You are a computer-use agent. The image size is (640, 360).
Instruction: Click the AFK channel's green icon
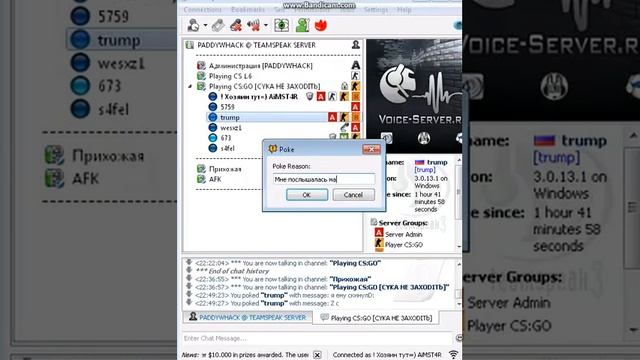pos(201,179)
